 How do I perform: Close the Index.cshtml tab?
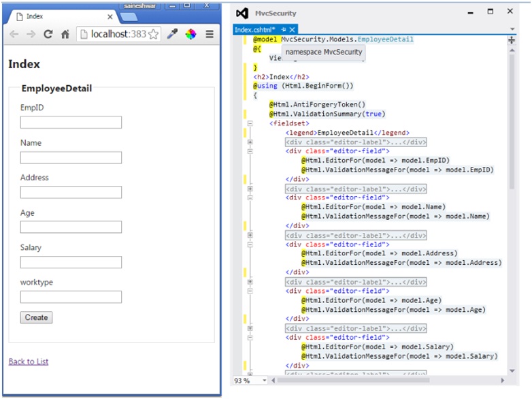pos(293,29)
